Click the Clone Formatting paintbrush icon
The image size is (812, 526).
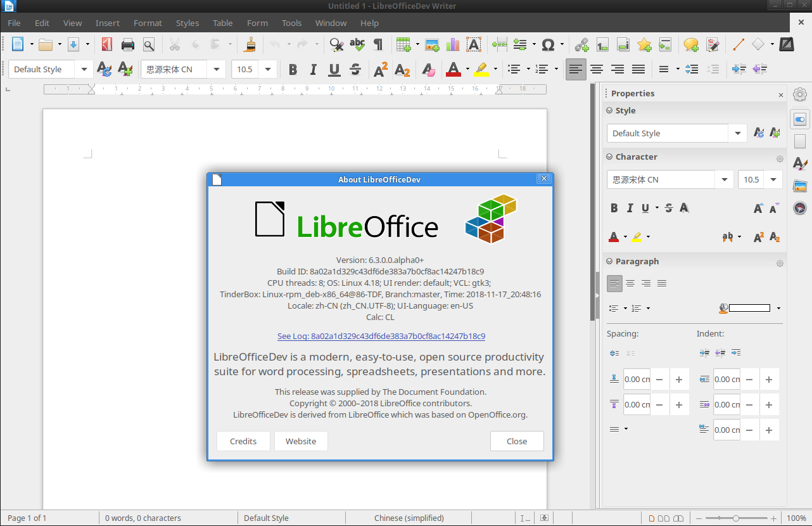point(251,44)
